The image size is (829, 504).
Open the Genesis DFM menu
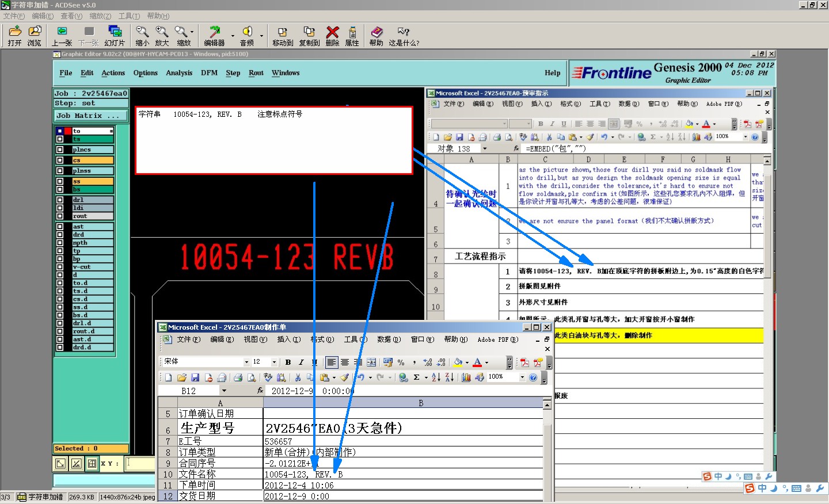(x=209, y=73)
